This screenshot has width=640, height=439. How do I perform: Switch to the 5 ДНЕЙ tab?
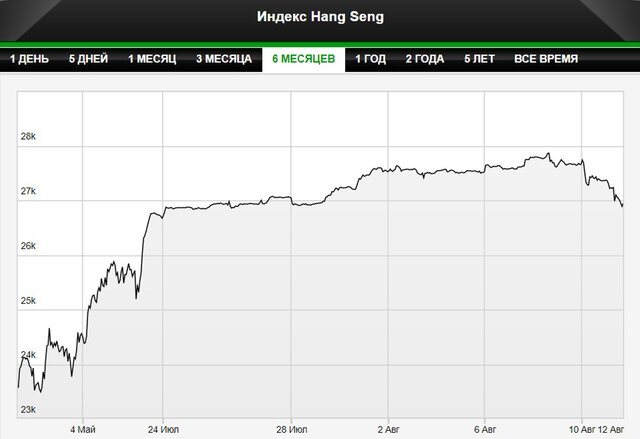coord(89,59)
